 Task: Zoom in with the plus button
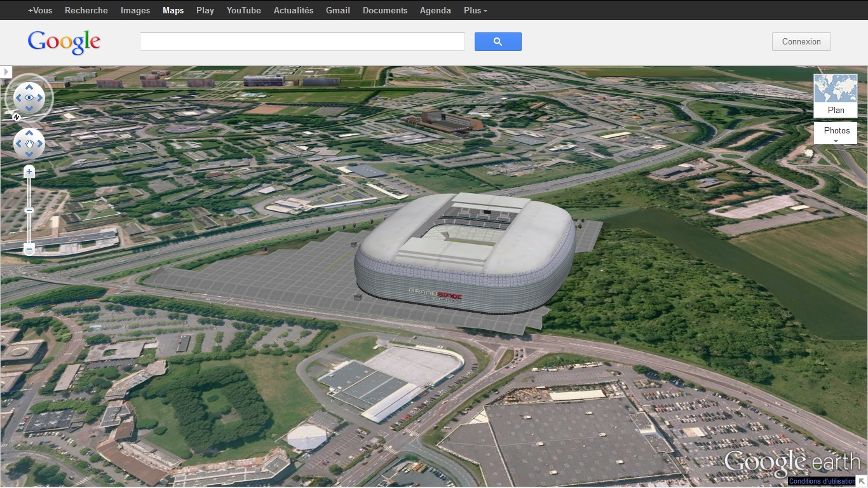click(29, 172)
